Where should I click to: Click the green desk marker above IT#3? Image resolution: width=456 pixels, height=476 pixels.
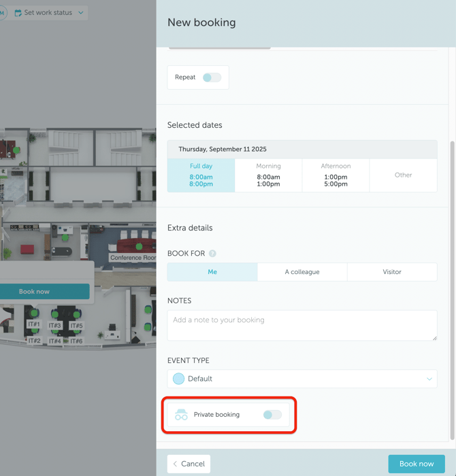[x=55, y=314]
